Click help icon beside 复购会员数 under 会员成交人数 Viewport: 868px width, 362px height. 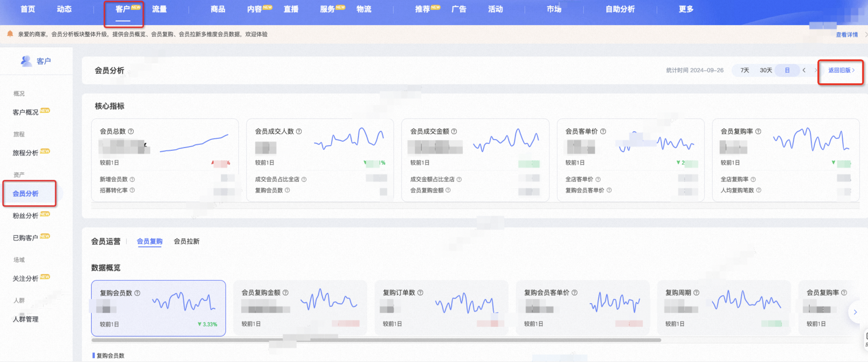pyautogui.click(x=288, y=190)
